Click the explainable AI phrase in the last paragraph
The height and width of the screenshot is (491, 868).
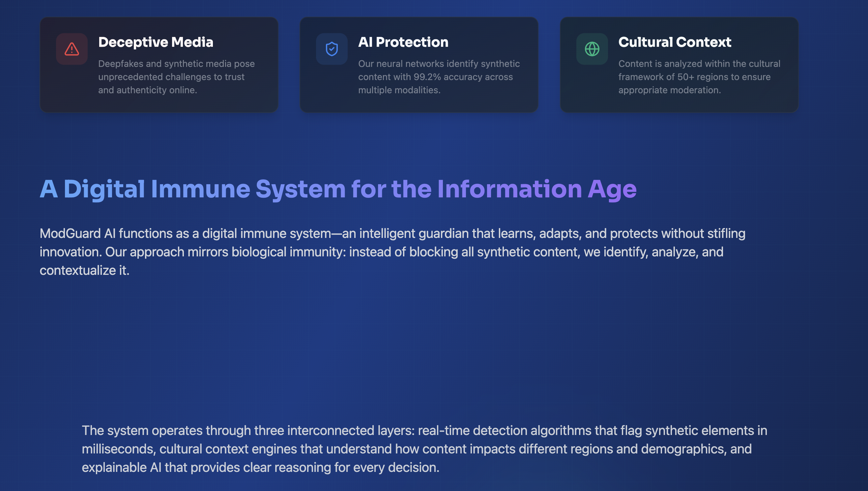click(121, 467)
